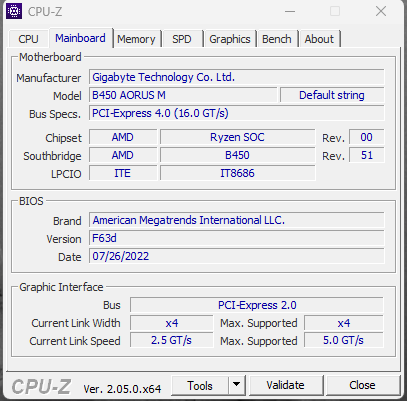
Task: Click the Validate button
Action: click(285, 385)
